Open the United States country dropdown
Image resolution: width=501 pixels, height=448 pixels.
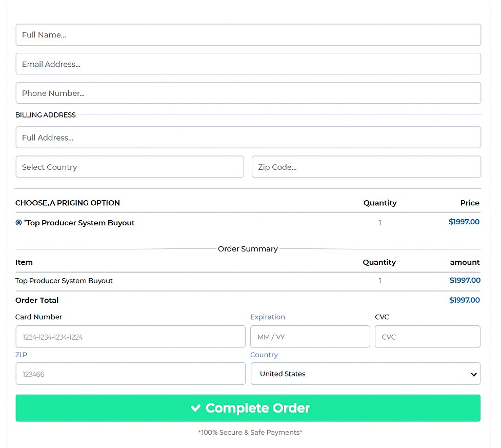click(x=365, y=374)
